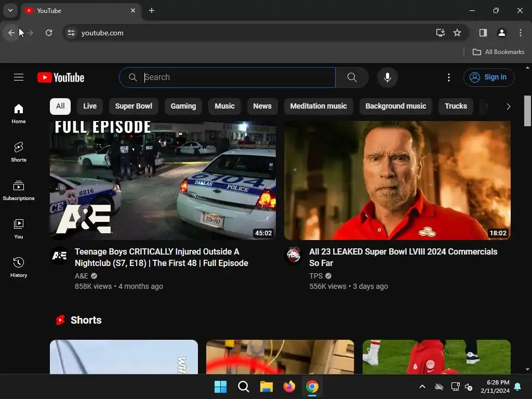Select the Meditation music chip

(318, 106)
